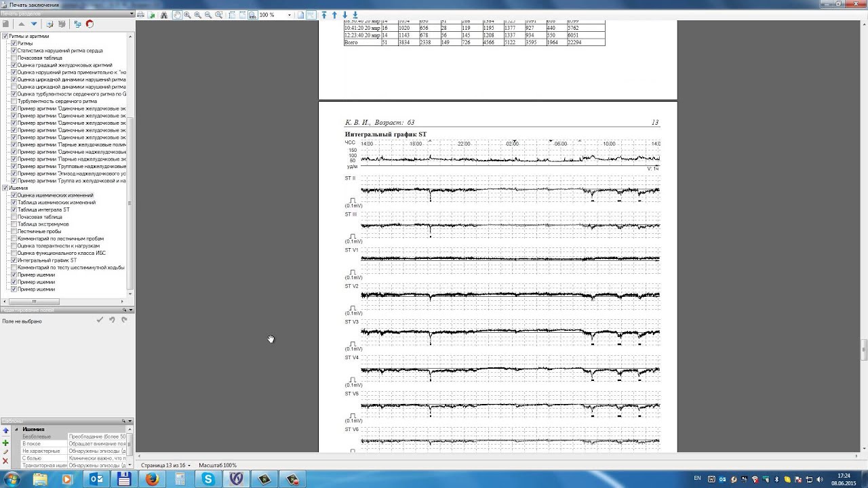This screenshot has width=868, height=488.
Task: Open Firefox from the taskbar
Action: 153,479
